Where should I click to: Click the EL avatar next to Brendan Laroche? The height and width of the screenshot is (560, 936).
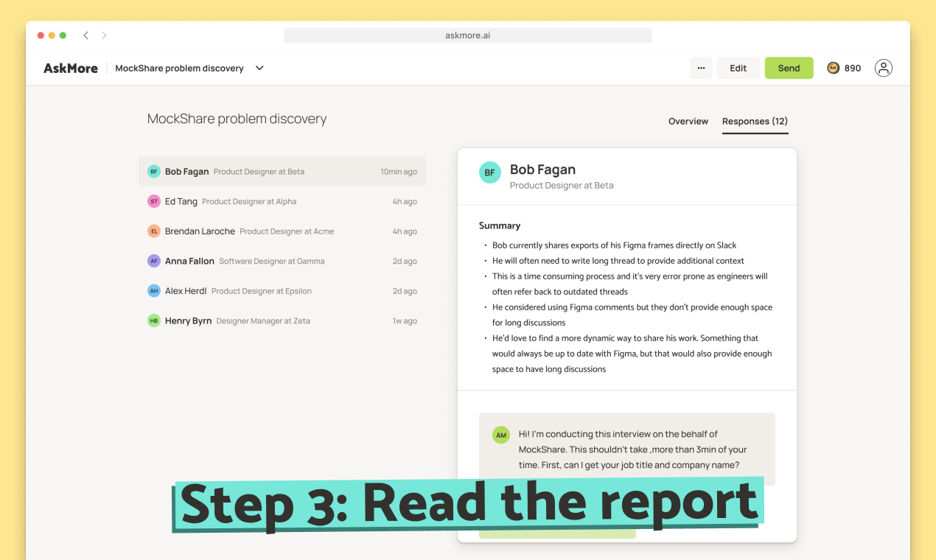point(154,231)
